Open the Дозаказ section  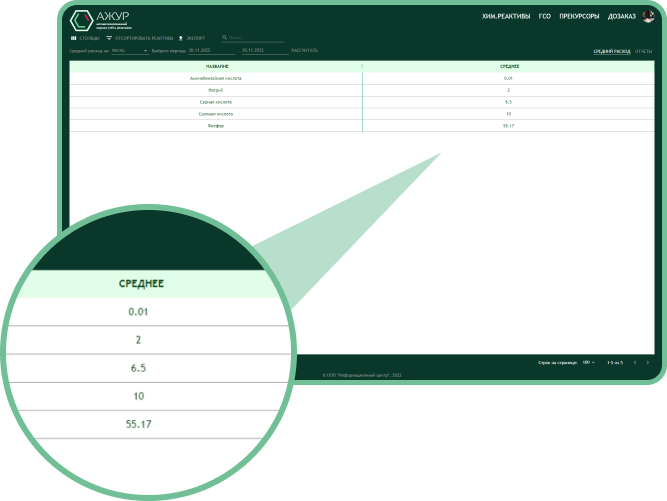click(621, 17)
